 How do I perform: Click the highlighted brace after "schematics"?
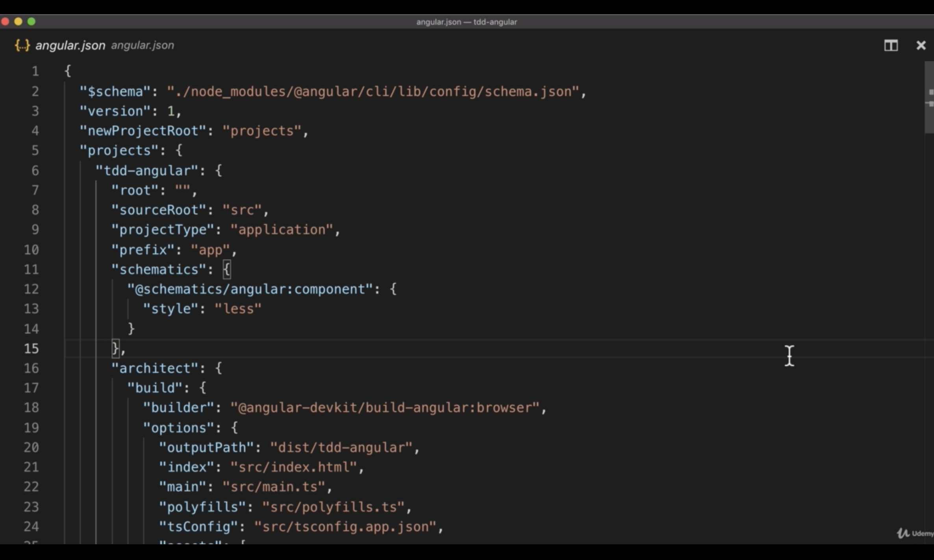226,270
